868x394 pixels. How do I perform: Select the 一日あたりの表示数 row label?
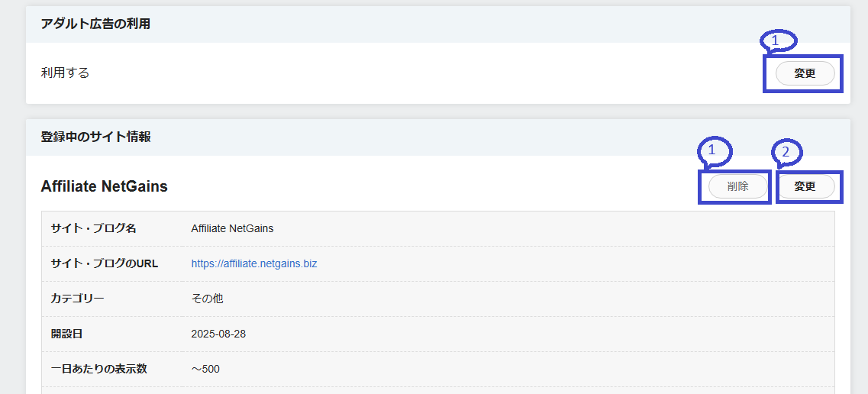(98, 369)
